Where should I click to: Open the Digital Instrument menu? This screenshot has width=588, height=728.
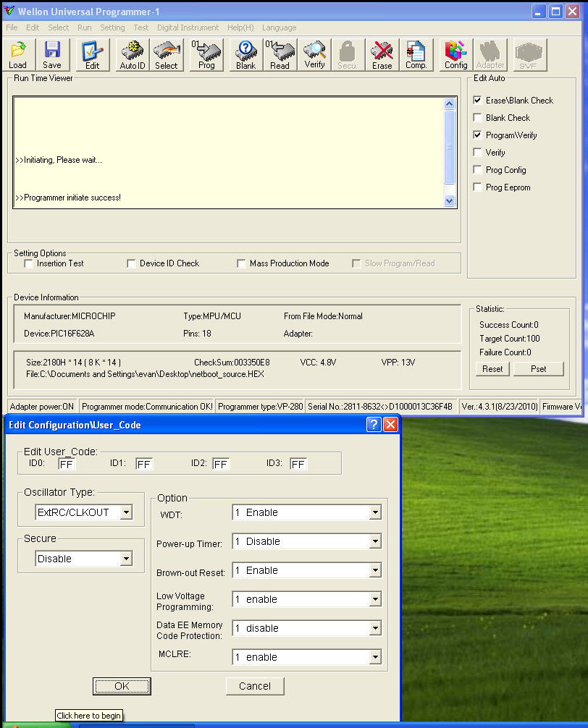coord(188,27)
